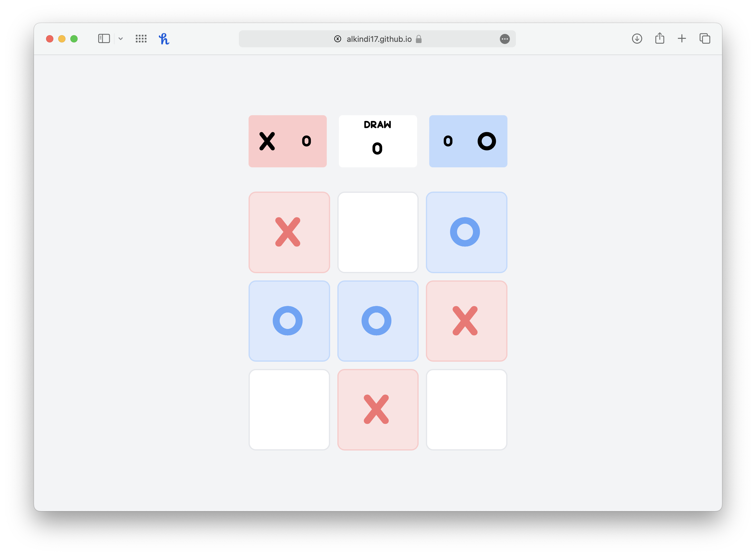Screen dimensions: 756x556
Task: Click the O cell in top-right game board
Action: tap(466, 231)
